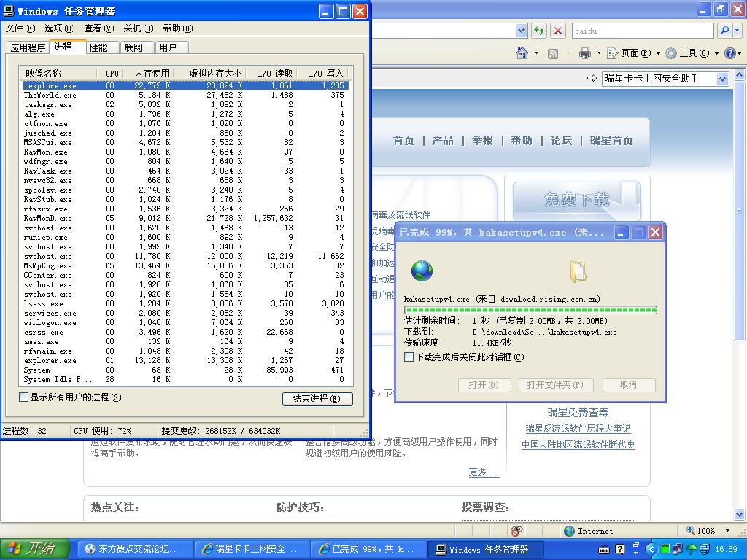Open the dropdown arrow beside home icon
Image resolution: width=747 pixels, height=560 pixels.
pyautogui.click(x=536, y=53)
